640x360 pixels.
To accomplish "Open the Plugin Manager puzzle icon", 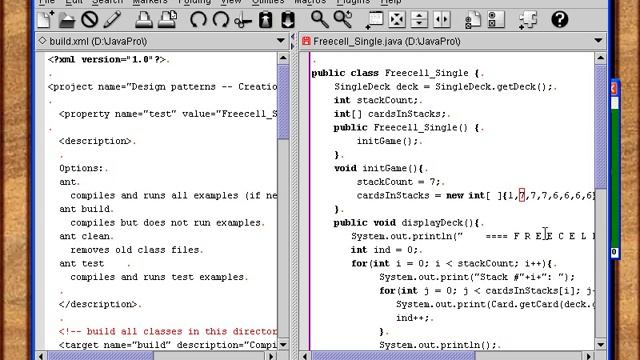I will [528, 20].
